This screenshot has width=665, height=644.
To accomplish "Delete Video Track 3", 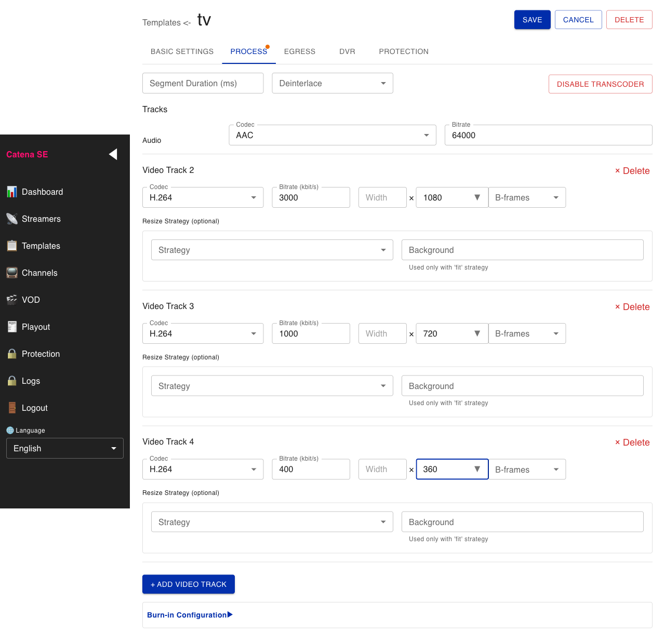I will [632, 307].
